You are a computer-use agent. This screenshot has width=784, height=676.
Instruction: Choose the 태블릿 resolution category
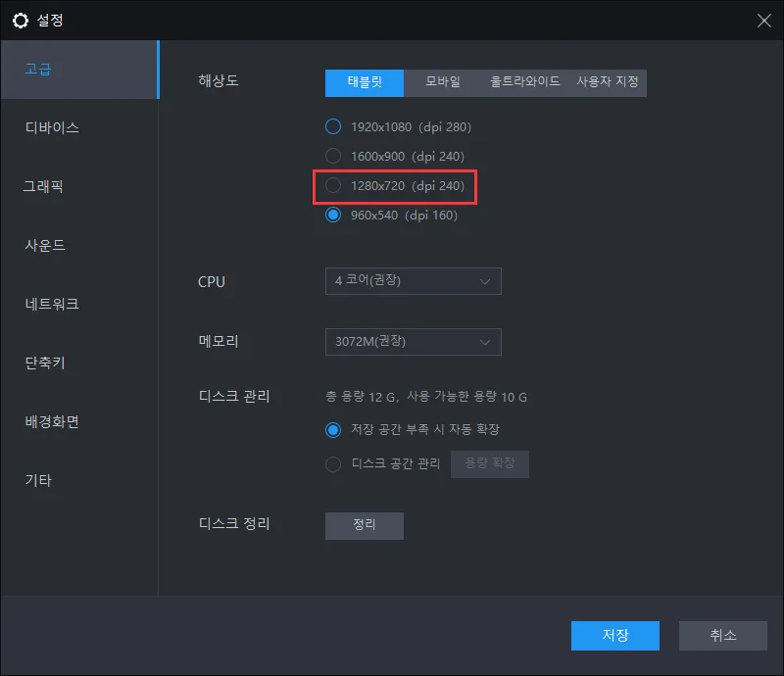364,82
